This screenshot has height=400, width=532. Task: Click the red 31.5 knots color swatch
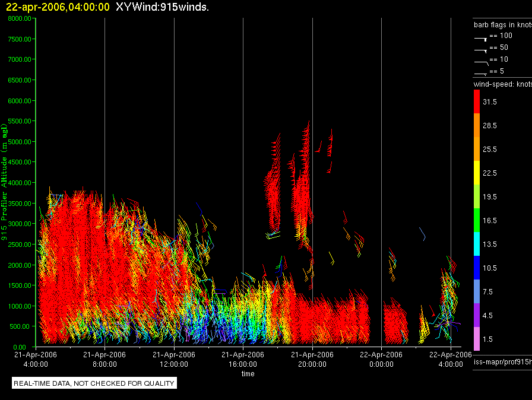(477, 101)
